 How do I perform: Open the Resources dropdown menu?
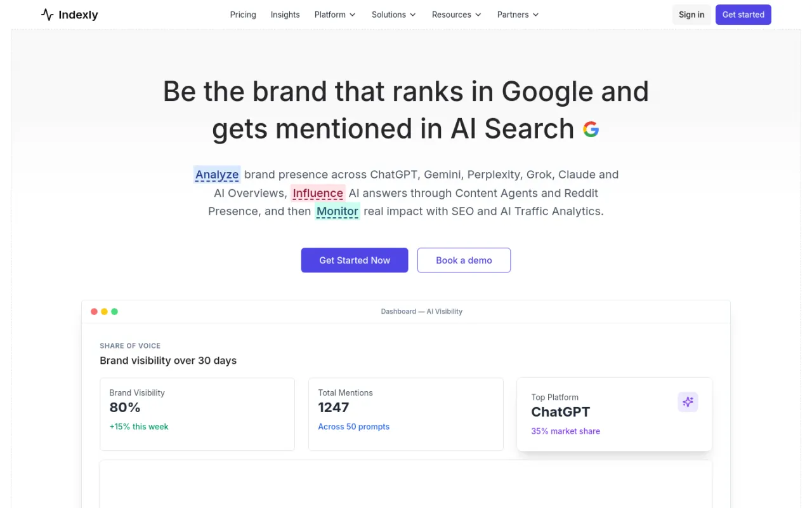point(457,15)
